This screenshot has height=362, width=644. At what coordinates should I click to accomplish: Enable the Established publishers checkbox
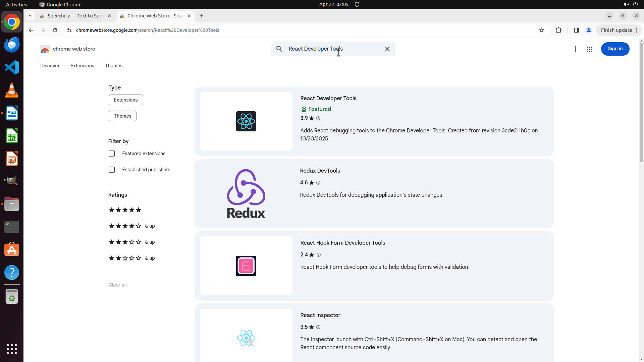(x=112, y=170)
